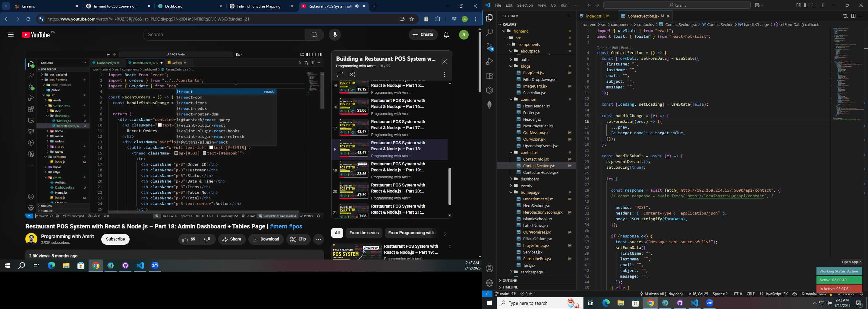Click Windows Type here to search box
868x309 pixels.
coord(540,303)
